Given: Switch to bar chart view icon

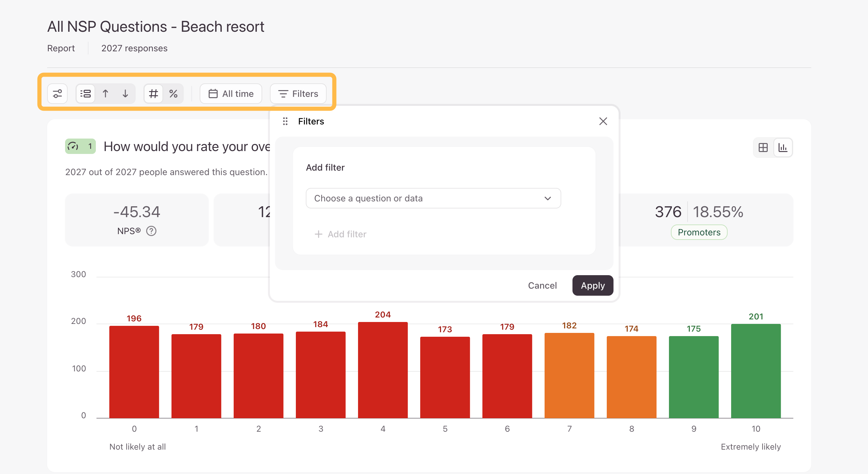Looking at the screenshot, I should (783, 147).
